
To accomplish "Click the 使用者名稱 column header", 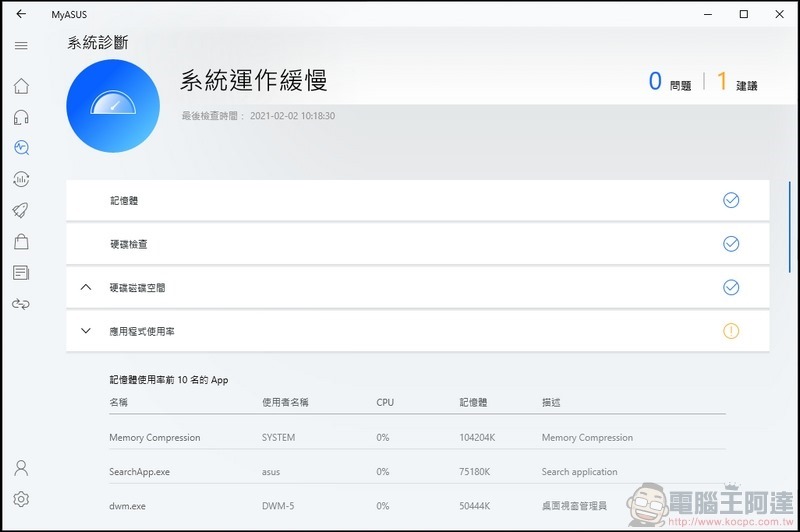I will (285, 402).
